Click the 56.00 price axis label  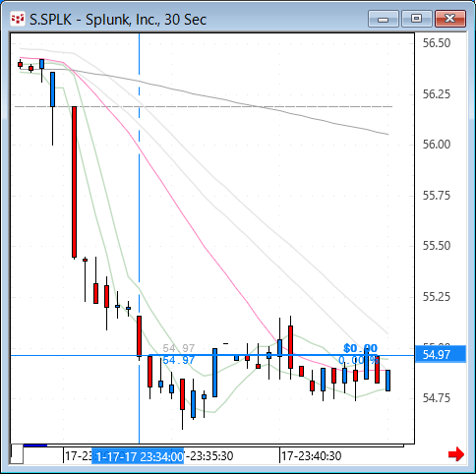click(436, 145)
